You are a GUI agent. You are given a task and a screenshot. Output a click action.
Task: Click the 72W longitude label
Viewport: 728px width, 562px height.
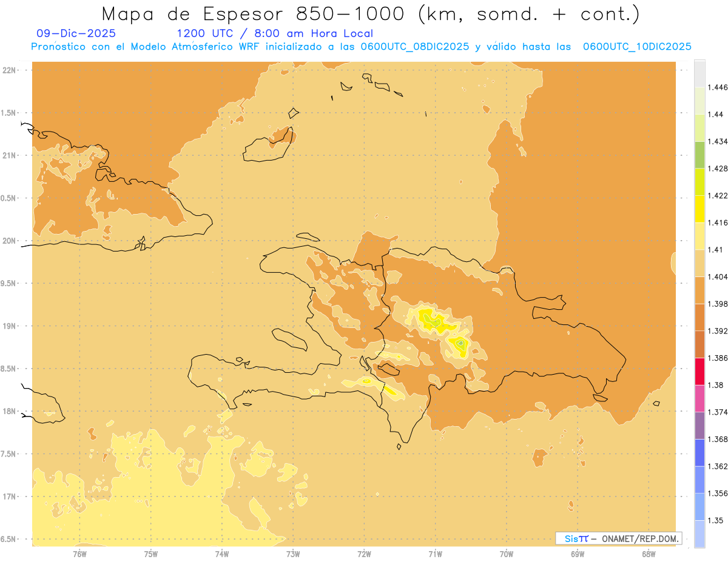pos(364,554)
